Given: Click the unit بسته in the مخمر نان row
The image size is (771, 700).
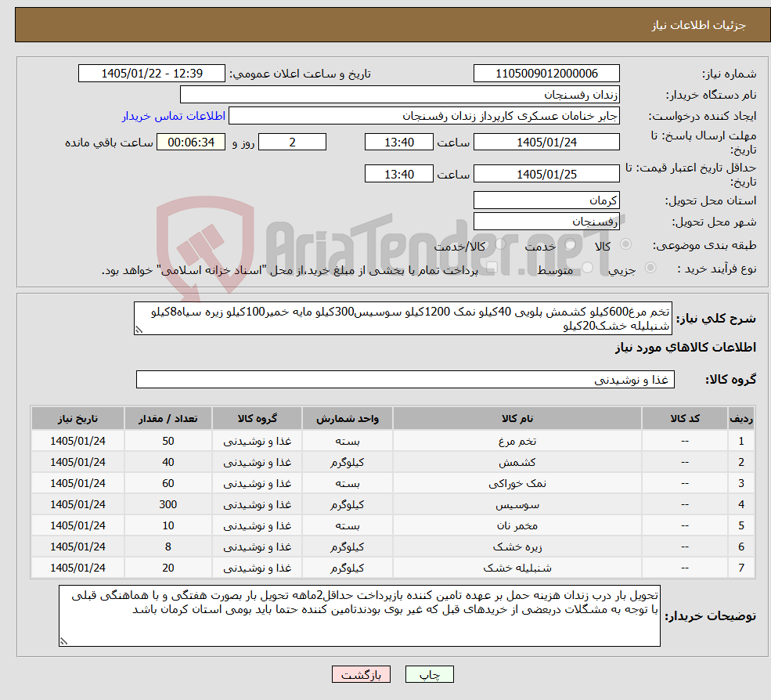Looking at the screenshot, I should click(348, 526).
